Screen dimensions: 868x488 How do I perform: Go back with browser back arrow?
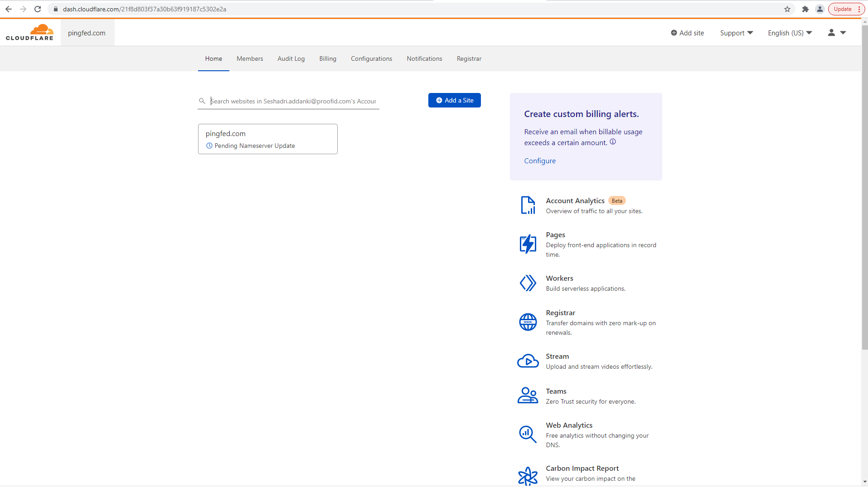point(9,9)
